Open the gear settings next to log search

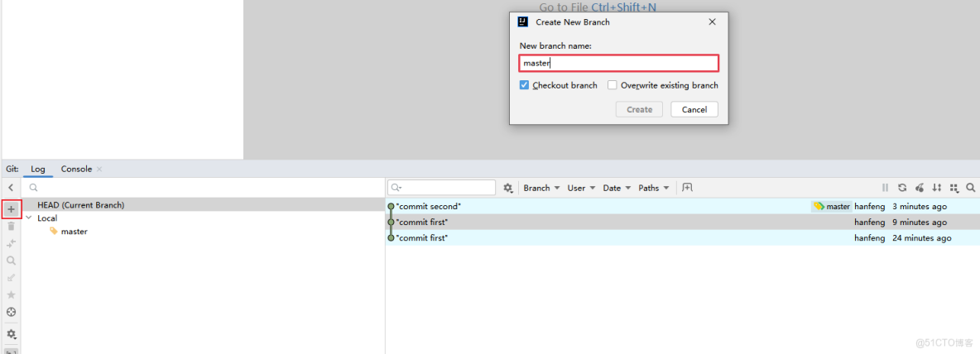click(x=508, y=187)
